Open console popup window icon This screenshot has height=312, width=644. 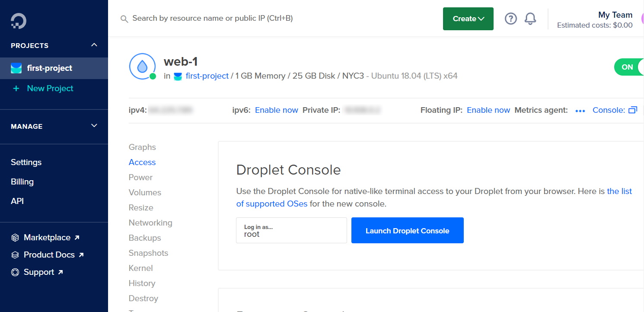tap(633, 110)
